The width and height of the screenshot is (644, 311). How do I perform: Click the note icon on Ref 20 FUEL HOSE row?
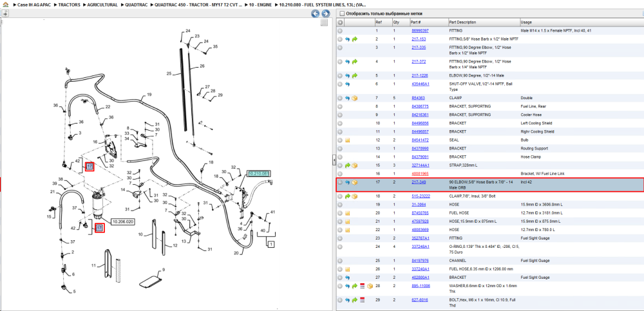point(348,213)
